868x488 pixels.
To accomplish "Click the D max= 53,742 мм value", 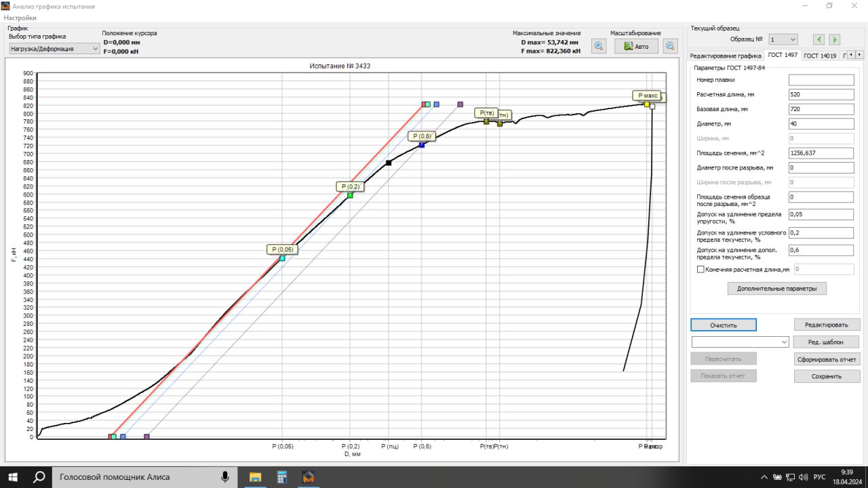I will coord(550,42).
